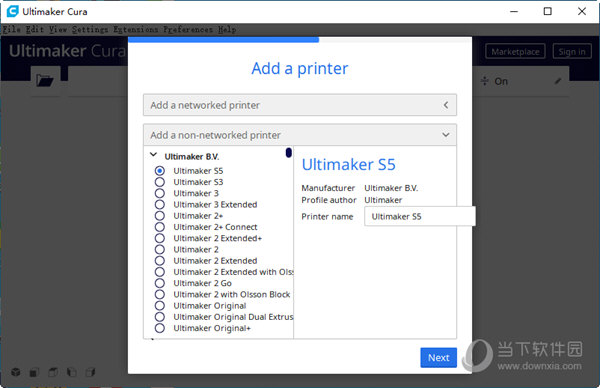Switch to top view cube icon
The width and height of the screenshot is (600, 388).
(53, 372)
